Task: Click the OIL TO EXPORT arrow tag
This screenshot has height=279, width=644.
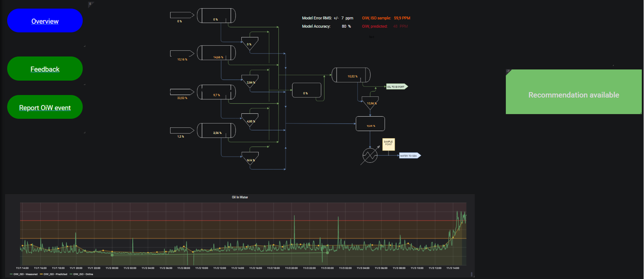Action: (397, 87)
